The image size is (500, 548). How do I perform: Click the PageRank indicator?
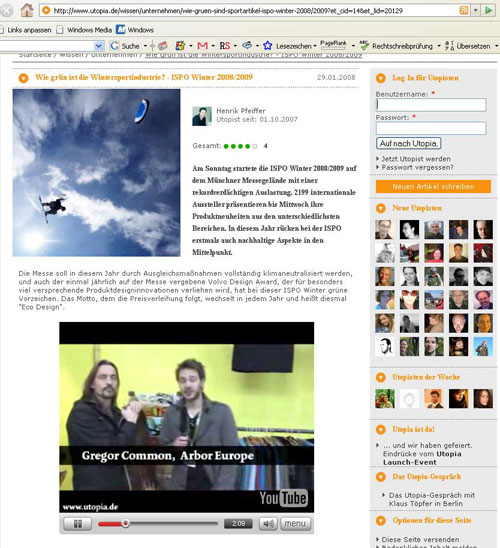pyautogui.click(x=333, y=45)
